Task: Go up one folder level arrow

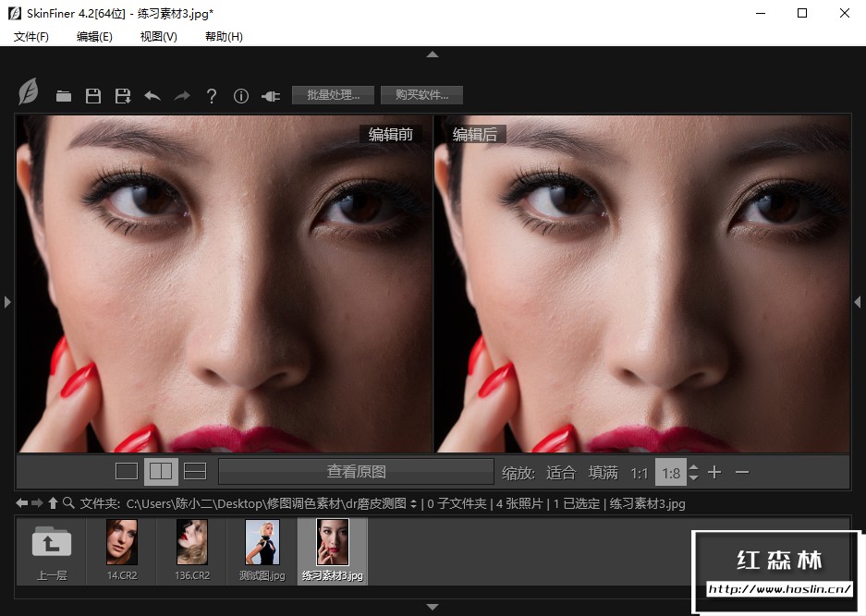Action: coord(53,502)
